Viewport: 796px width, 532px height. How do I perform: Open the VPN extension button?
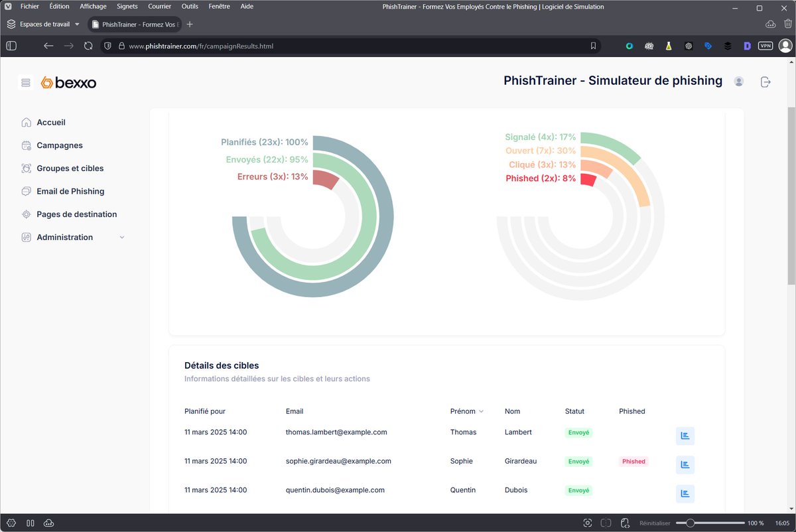point(765,46)
